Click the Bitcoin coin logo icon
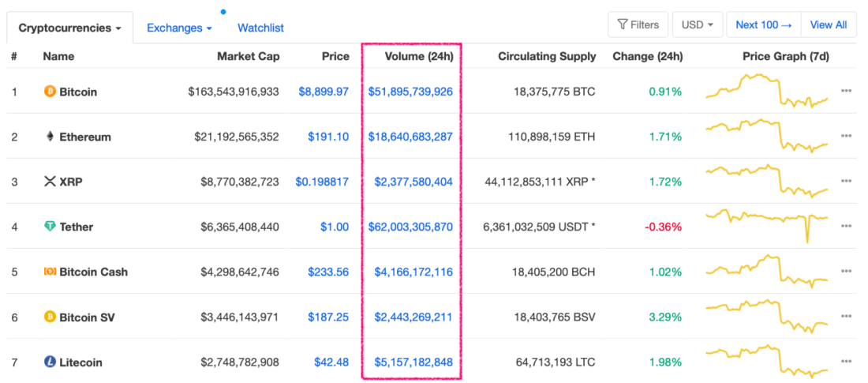Screen dimensions: 868x383 pyautogui.click(x=50, y=92)
